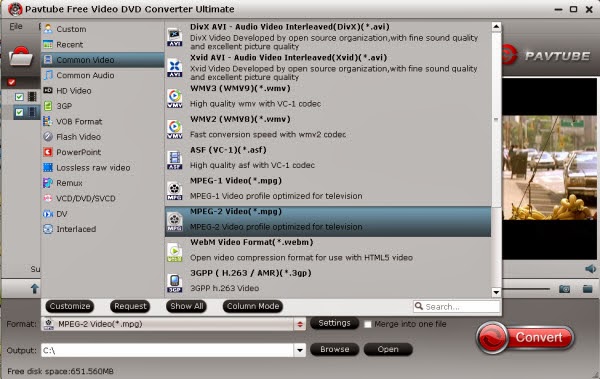The height and width of the screenshot is (379, 600).
Task: Open the snapshot folder icon
Action: pos(587,289)
